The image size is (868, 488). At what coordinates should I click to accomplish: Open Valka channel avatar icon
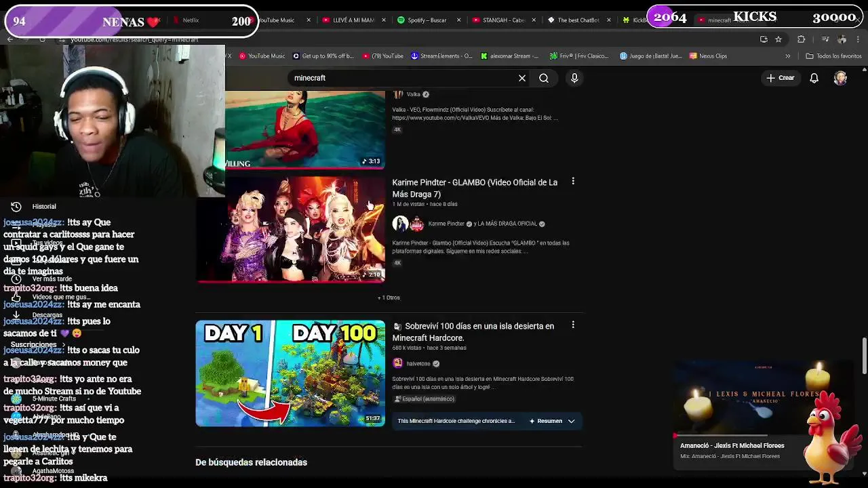click(x=398, y=94)
